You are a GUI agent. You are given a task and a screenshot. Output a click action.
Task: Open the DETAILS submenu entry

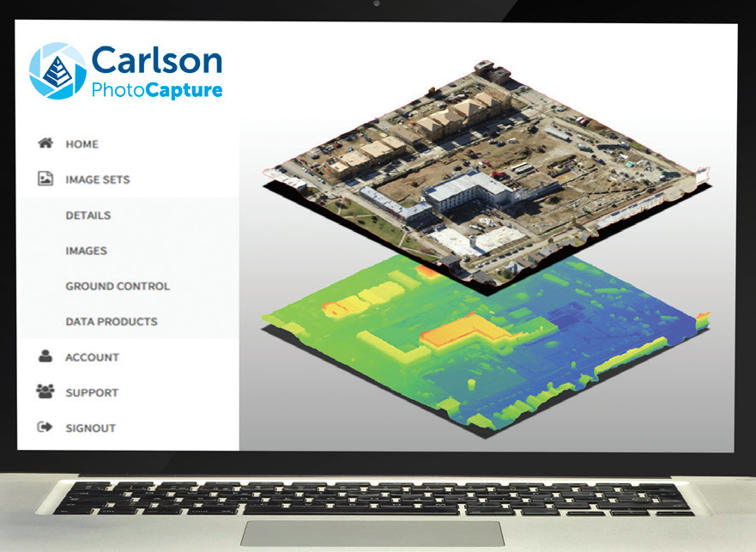88,215
